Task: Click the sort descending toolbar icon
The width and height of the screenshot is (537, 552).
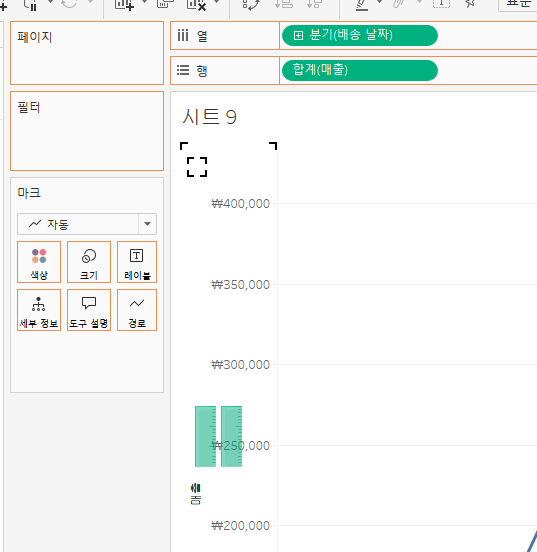Action: [x=314, y=4]
